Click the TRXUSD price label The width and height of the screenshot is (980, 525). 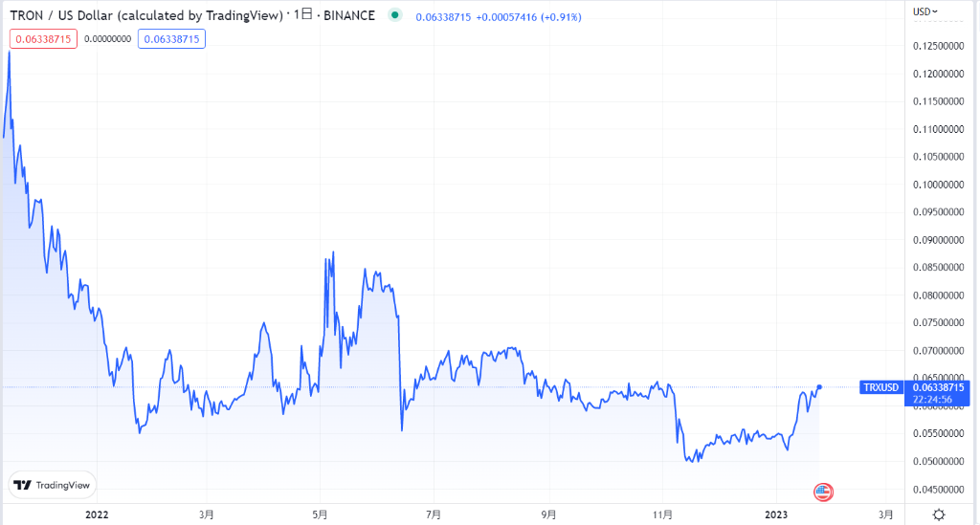point(881,387)
